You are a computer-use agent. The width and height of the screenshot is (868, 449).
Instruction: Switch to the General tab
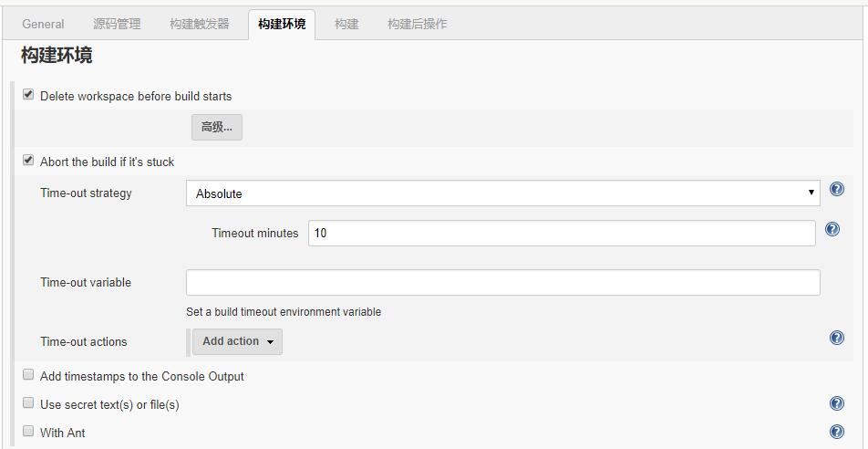pyautogui.click(x=43, y=25)
